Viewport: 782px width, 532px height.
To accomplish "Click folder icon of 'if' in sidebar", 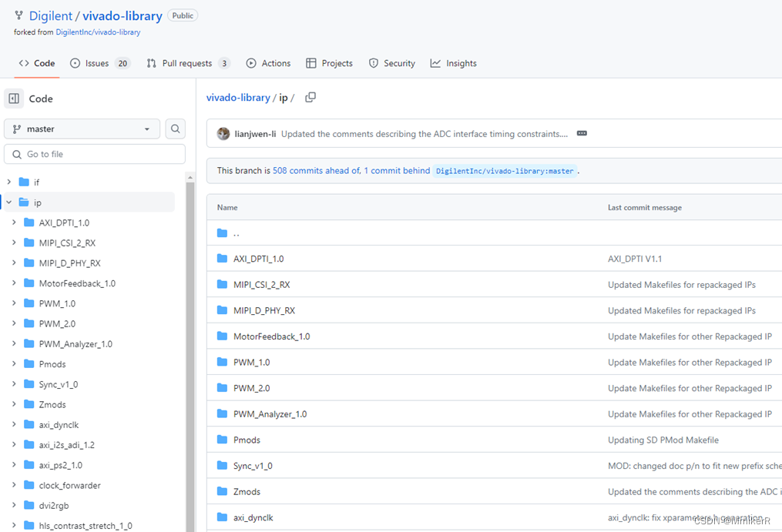I will tap(24, 182).
